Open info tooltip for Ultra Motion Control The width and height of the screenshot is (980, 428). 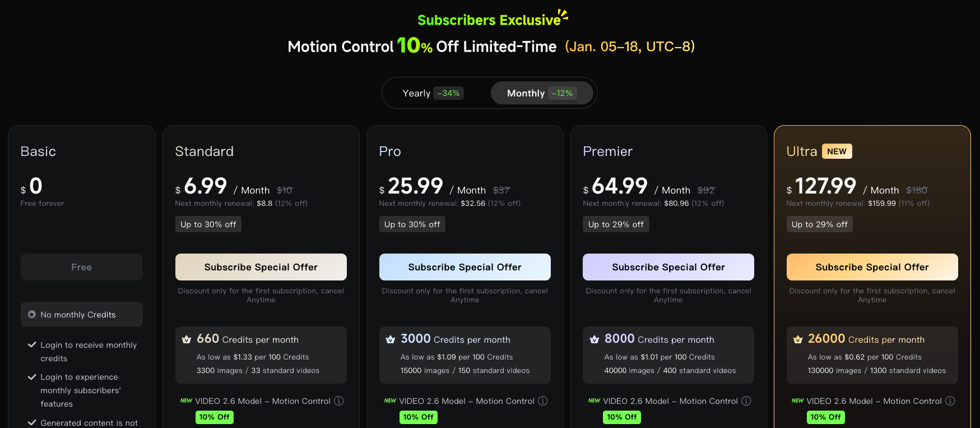tap(950, 401)
